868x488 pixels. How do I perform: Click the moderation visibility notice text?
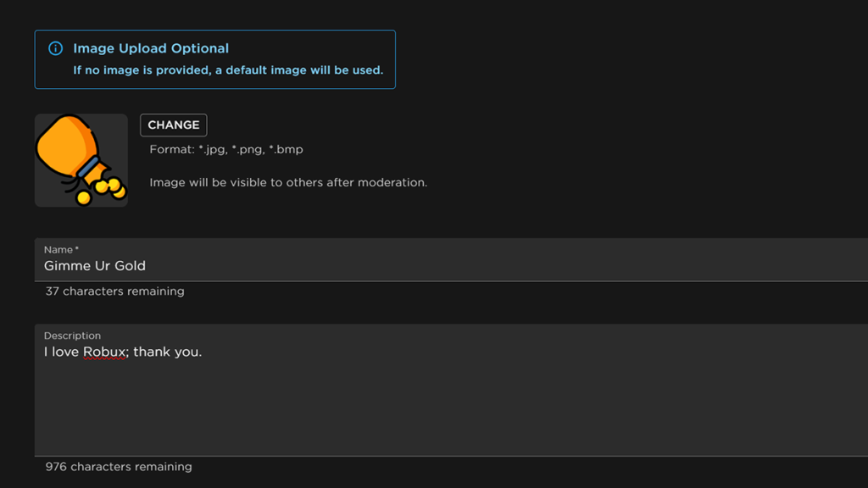click(x=288, y=182)
